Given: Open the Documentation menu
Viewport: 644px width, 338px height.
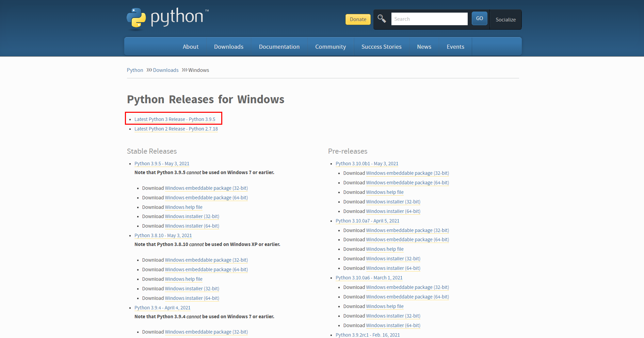Looking at the screenshot, I should (279, 47).
